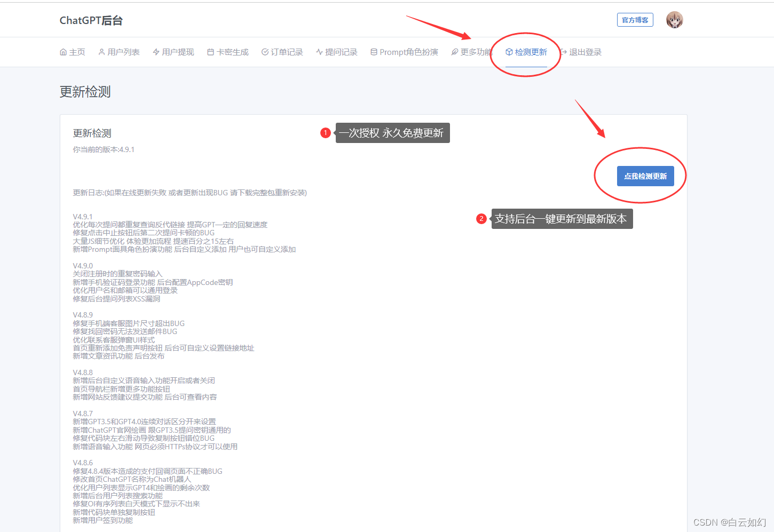Click the V4.8.6 changelog heading
This screenshot has height=532, width=774.
coord(83,463)
